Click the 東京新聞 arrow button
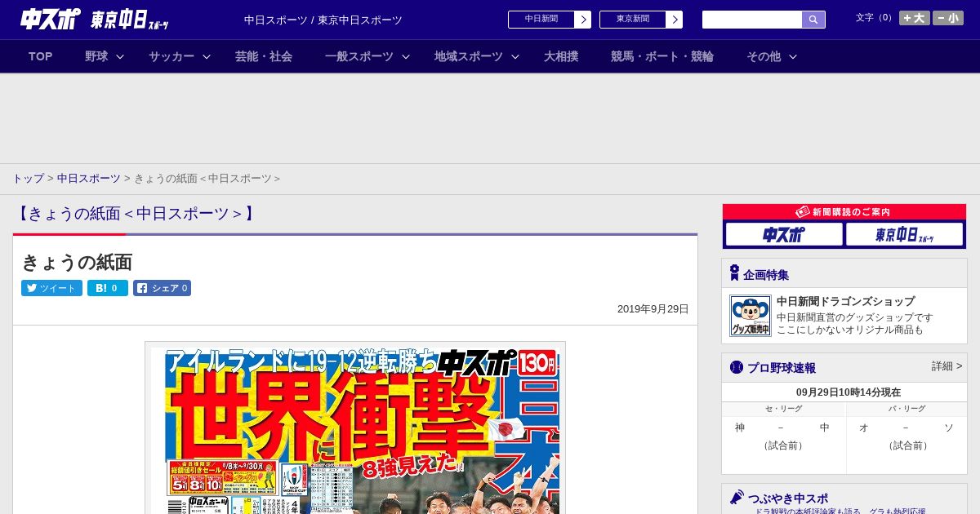 pyautogui.click(x=674, y=20)
